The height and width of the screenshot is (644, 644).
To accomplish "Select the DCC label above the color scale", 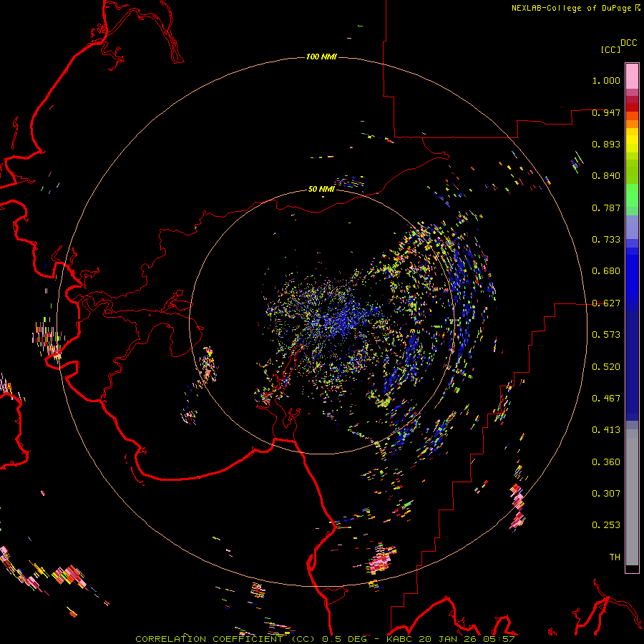I will [x=628, y=43].
